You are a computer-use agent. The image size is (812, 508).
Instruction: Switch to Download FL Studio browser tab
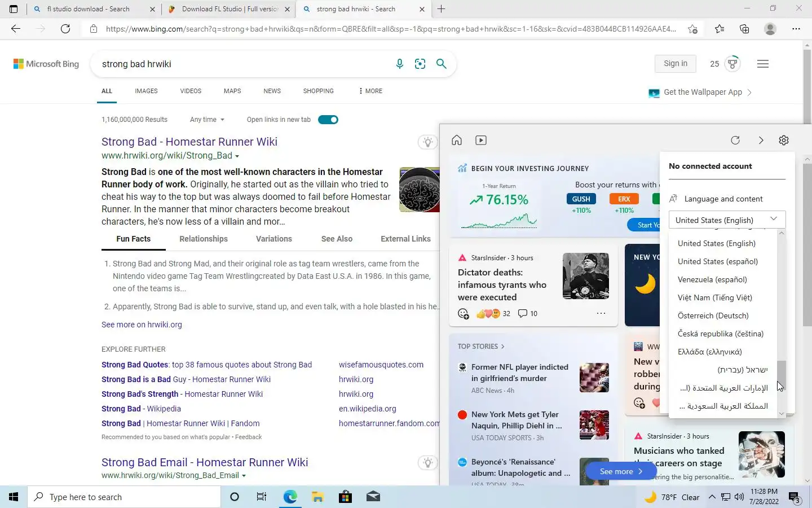[228, 9]
